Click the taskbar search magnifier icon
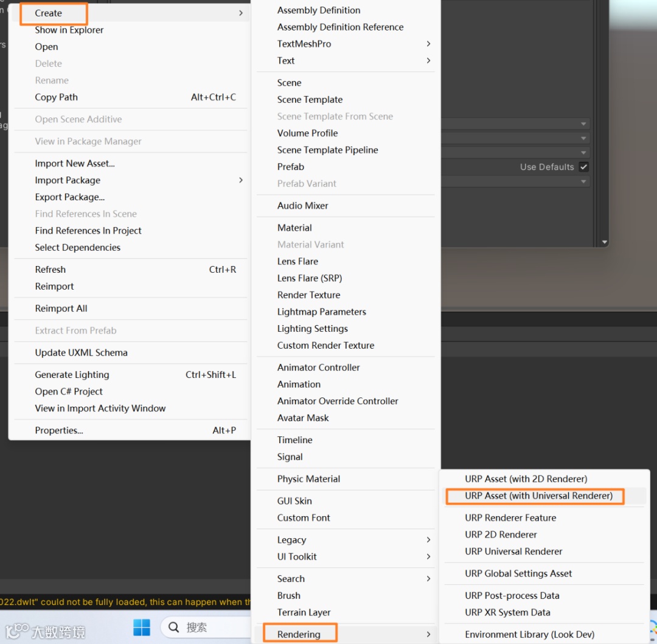The image size is (657, 644). pyautogui.click(x=173, y=627)
